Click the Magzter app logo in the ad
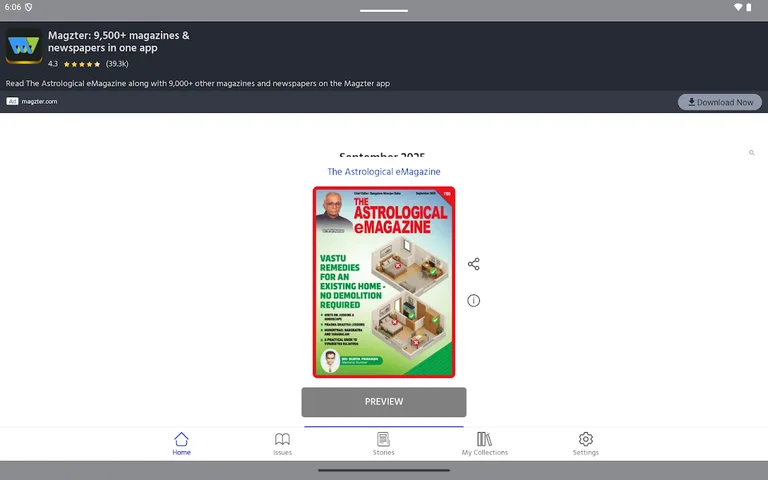 point(24,47)
